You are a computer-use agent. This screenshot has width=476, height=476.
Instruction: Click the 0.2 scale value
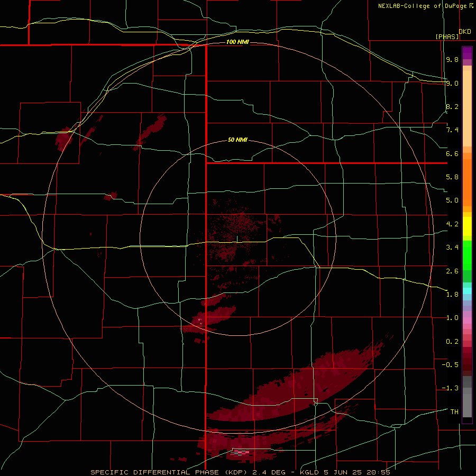click(452, 342)
